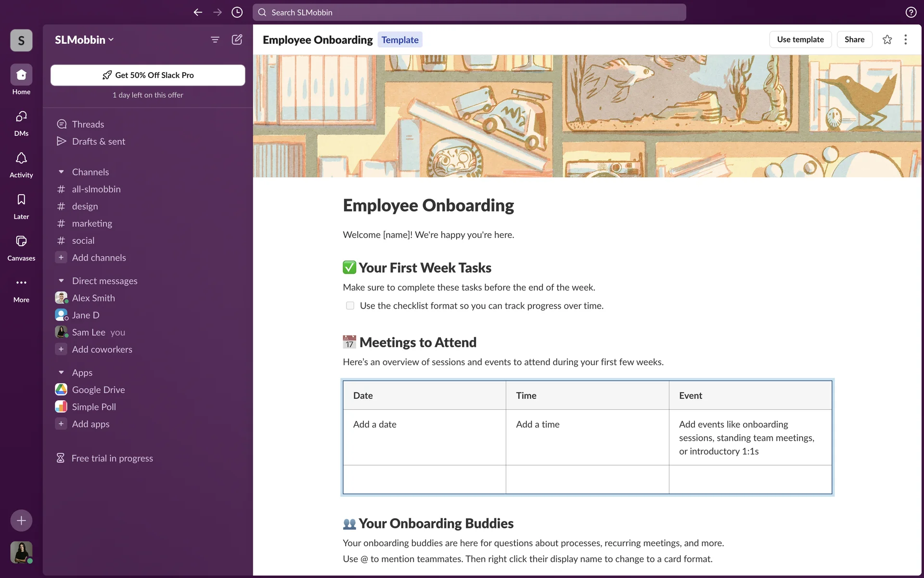The width and height of the screenshot is (924, 578).
Task: Collapse the Direct messages section
Action: click(x=61, y=281)
